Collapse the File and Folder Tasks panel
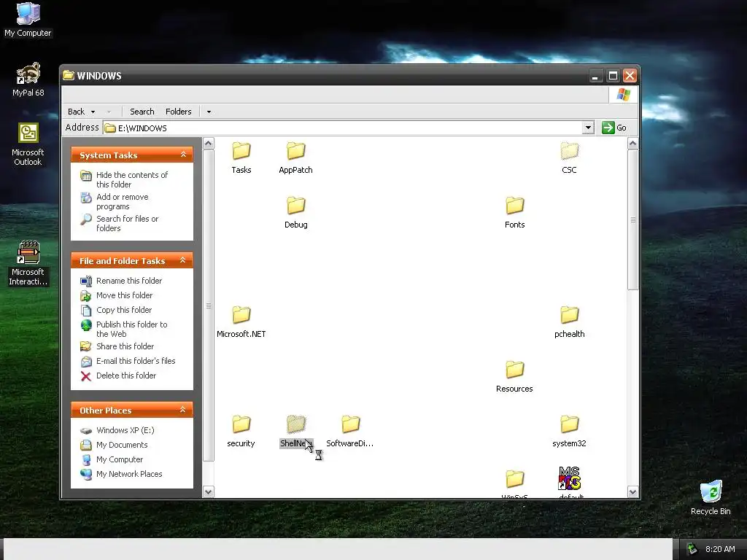 (x=182, y=260)
